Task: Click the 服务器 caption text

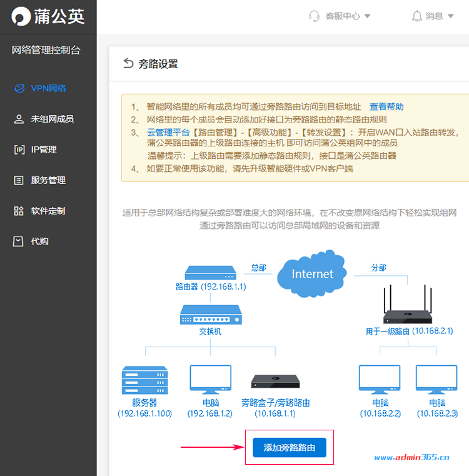Action: click(x=144, y=403)
